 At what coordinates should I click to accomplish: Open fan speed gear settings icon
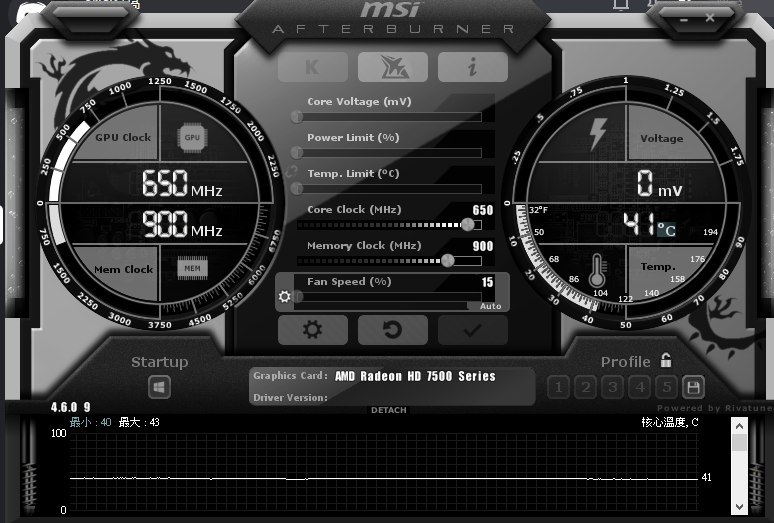pyautogui.click(x=284, y=296)
